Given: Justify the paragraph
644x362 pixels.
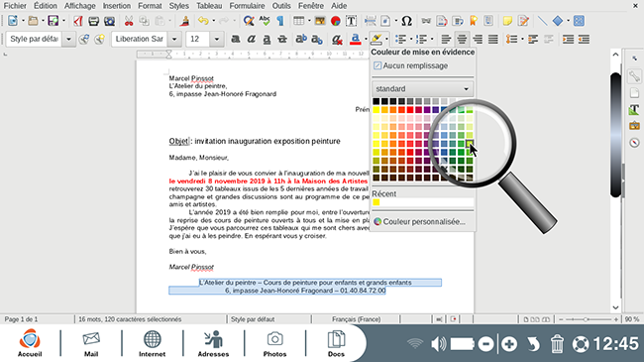Looking at the screenshot, I should [x=492, y=39].
